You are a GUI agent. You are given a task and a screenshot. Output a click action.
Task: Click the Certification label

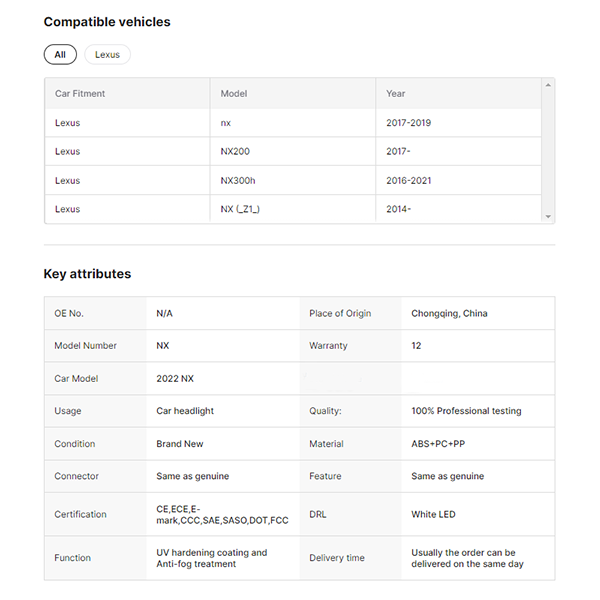(x=80, y=514)
